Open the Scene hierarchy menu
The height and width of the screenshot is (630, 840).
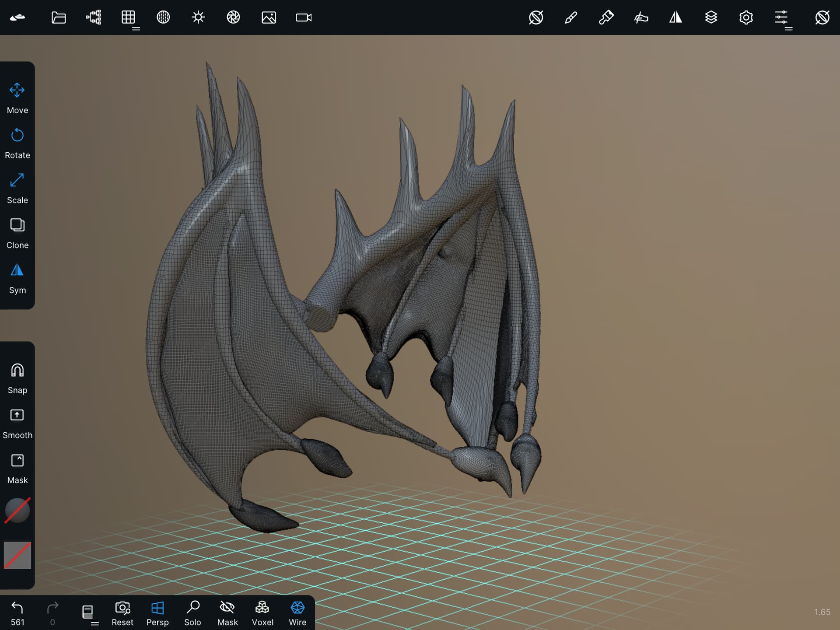[93, 17]
